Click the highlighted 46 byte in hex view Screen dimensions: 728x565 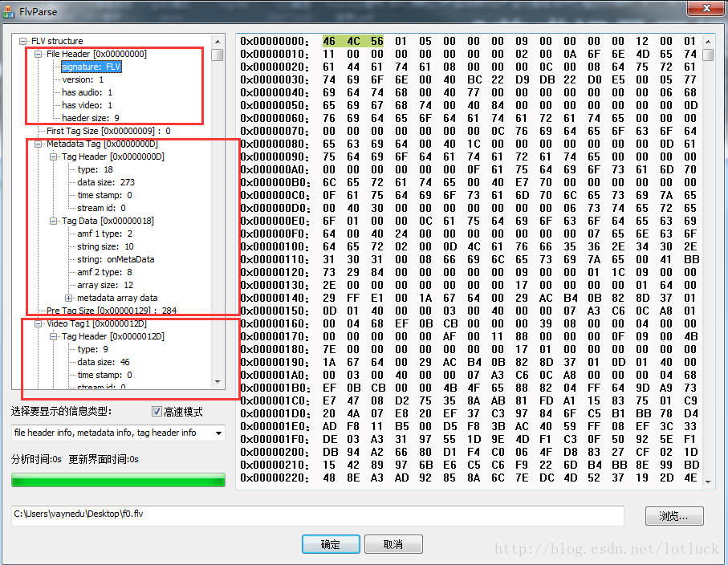point(329,41)
